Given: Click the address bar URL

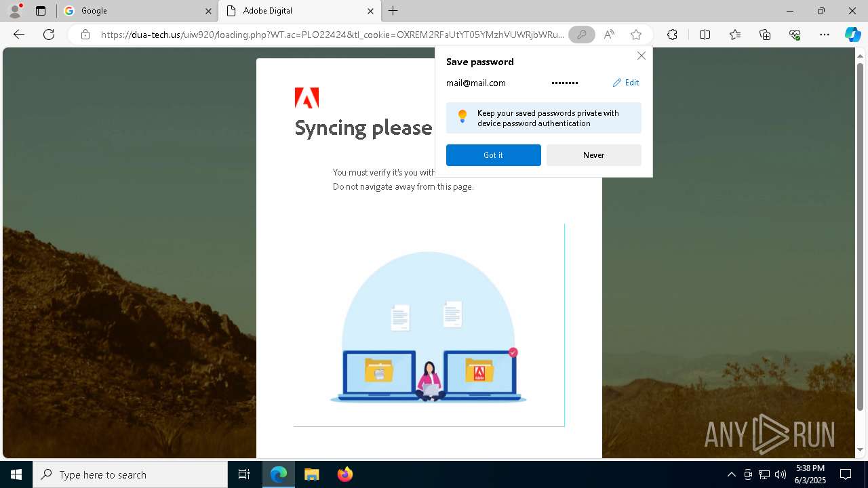Looking at the screenshot, I should tap(332, 35).
